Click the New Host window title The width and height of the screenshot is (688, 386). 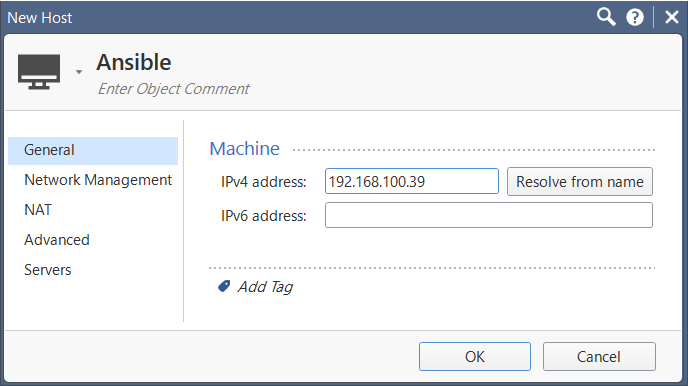(x=39, y=18)
